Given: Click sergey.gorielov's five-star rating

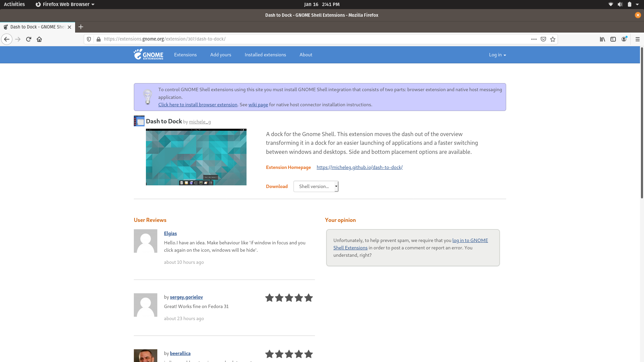Looking at the screenshot, I should click(x=289, y=298).
